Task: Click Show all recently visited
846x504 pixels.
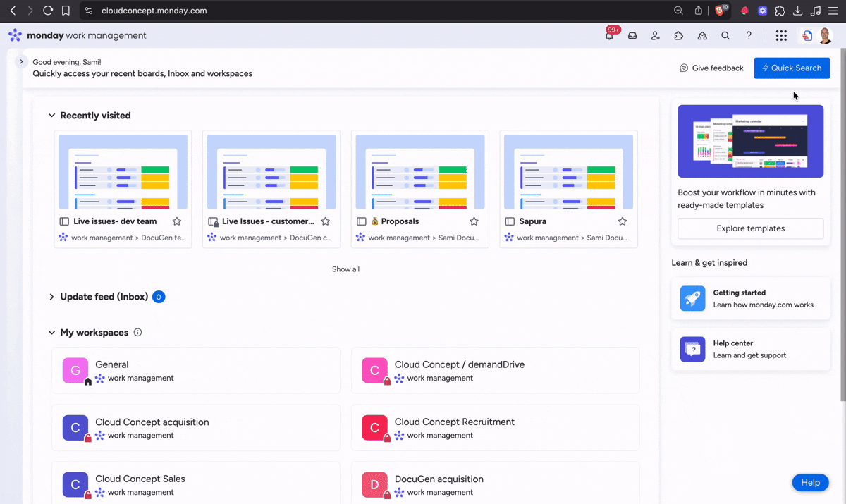Action: [345, 269]
